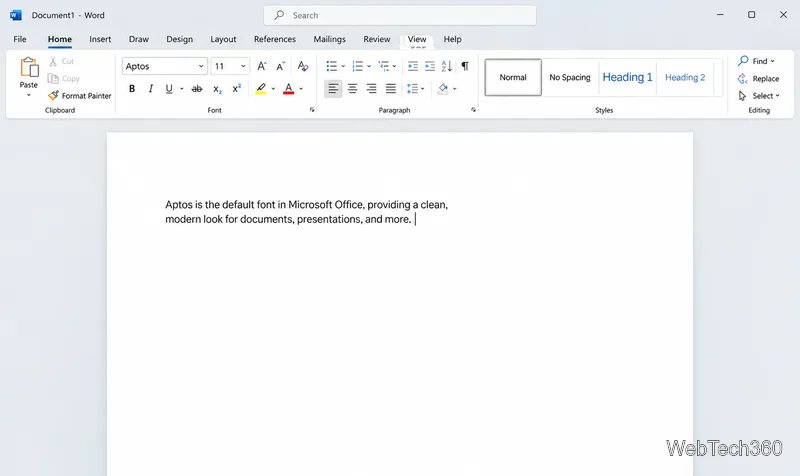Toggle Underline formatting
800x476 pixels.
169,89
